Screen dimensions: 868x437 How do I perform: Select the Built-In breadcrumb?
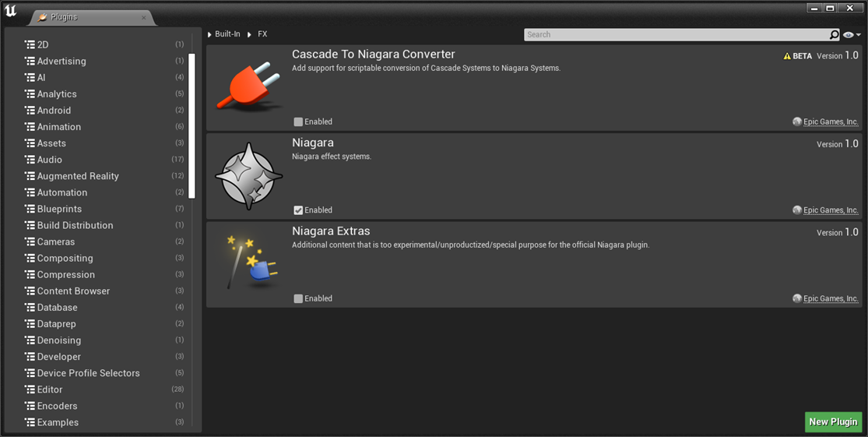(227, 33)
